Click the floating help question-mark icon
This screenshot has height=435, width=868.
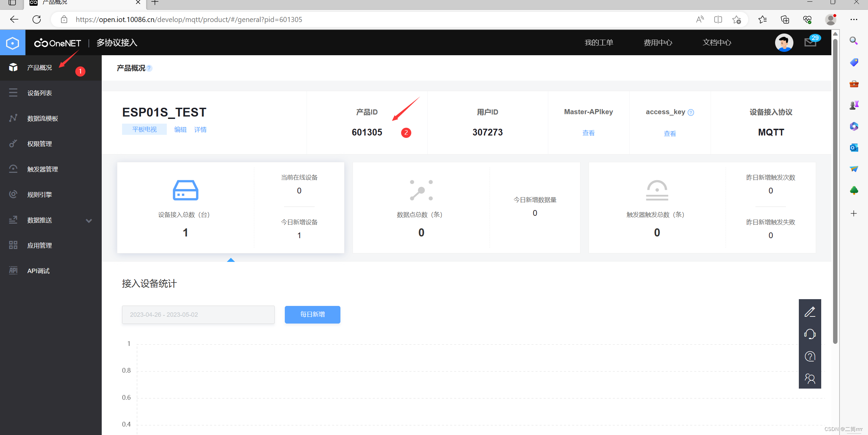point(810,356)
